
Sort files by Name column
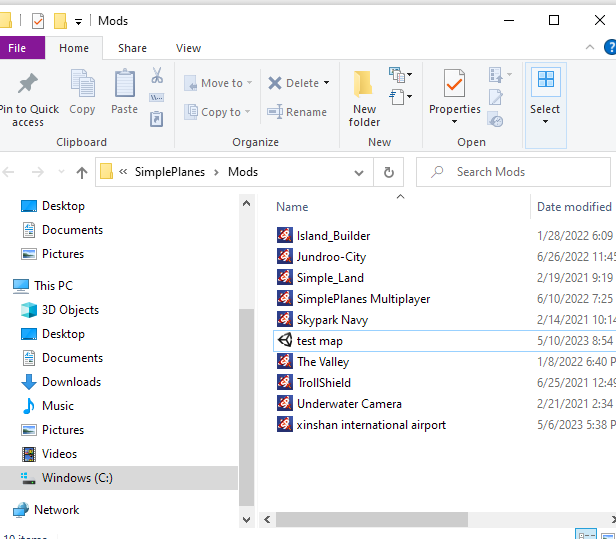pyautogui.click(x=292, y=207)
